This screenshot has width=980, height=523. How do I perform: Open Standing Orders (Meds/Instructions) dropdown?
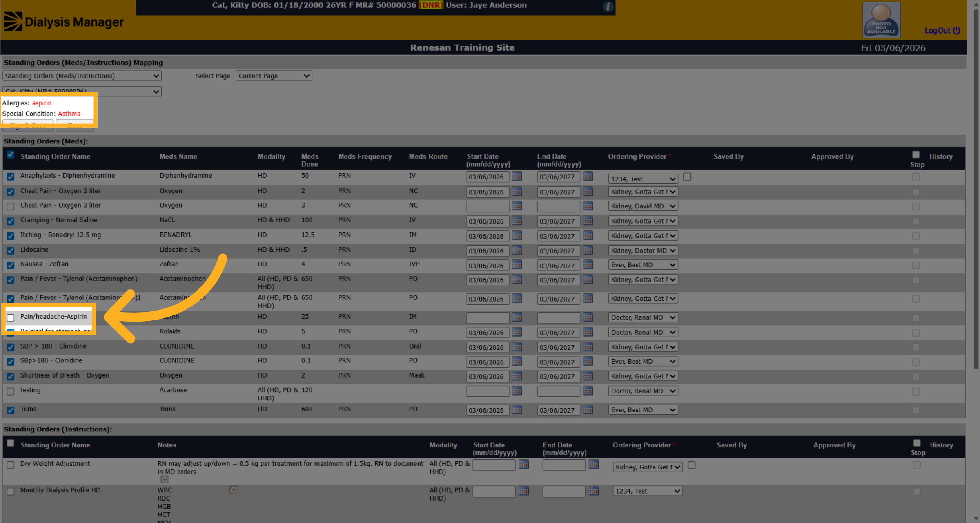pyautogui.click(x=82, y=76)
